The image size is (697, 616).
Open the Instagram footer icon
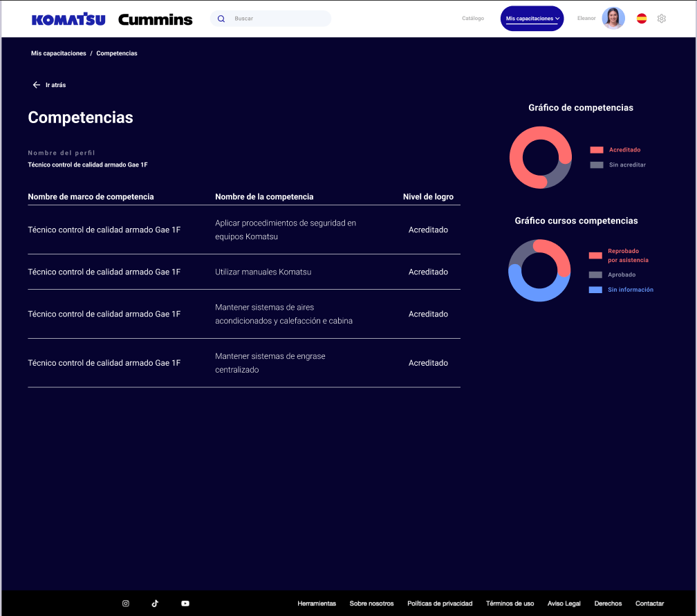click(x=126, y=604)
